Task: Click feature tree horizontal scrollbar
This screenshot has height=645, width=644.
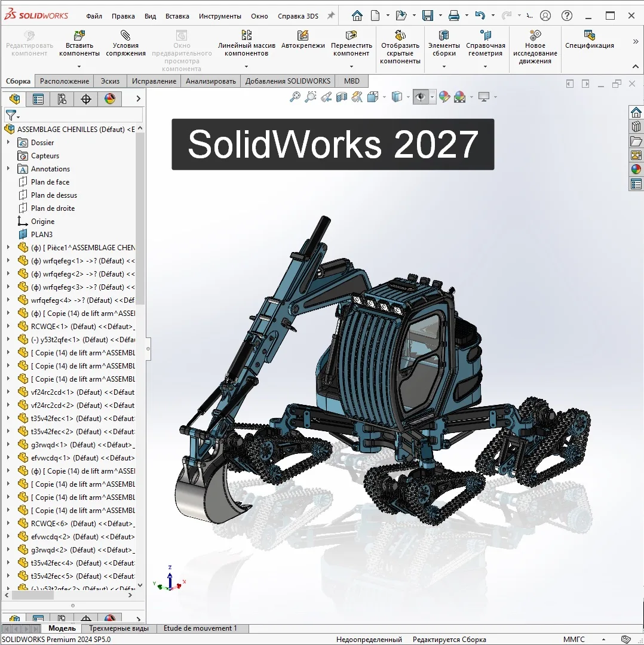Action: pos(33,595)
